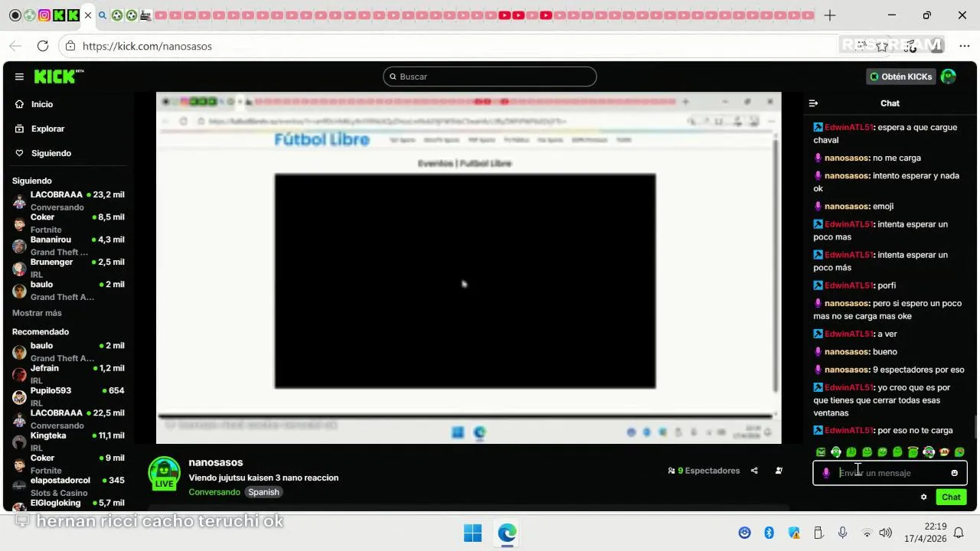Open the notifications bell in taskbar
The width and height of the screenshot is (980, 551).
pos(959,533)
